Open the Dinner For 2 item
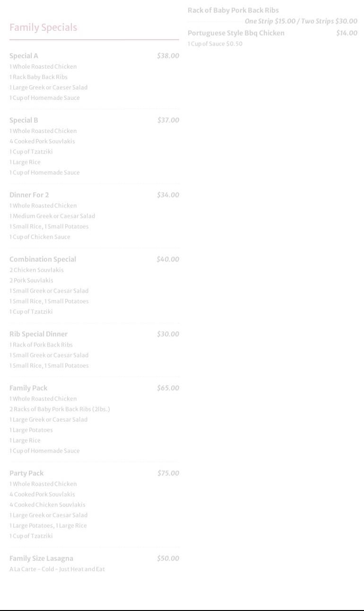 point(29,195)
